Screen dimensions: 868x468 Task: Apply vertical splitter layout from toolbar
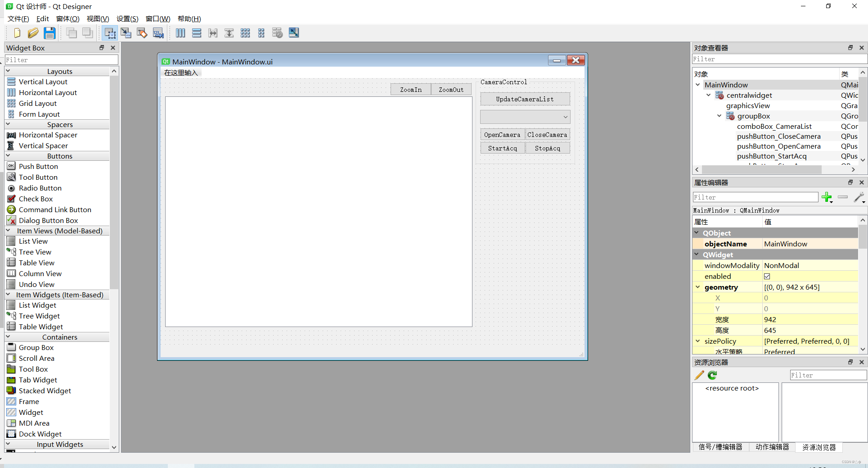click(229, 33)
